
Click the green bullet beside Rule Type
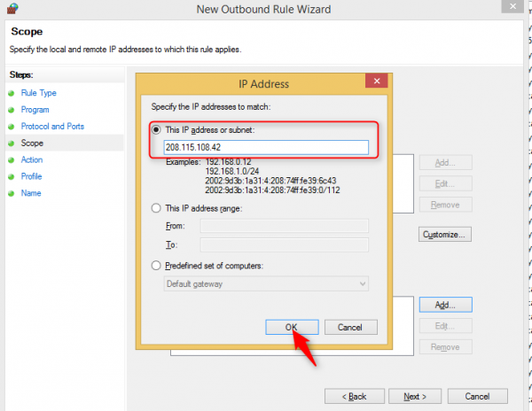pos(12,93)
